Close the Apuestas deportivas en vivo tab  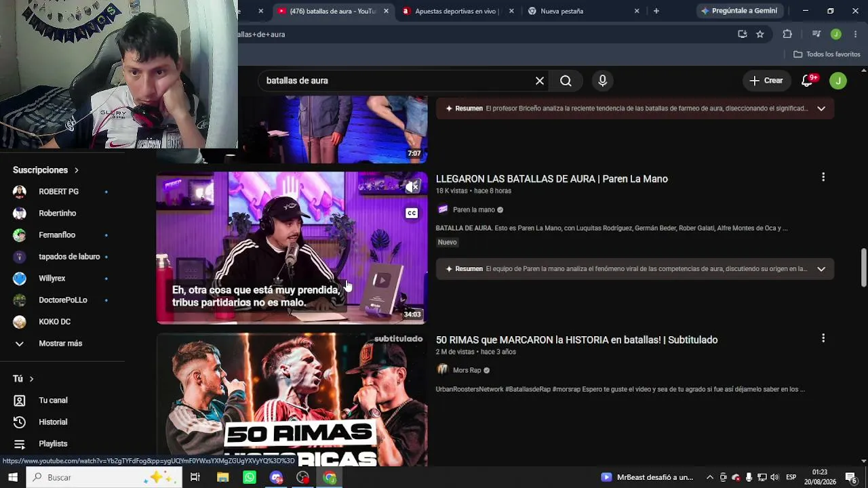(511, 11)
